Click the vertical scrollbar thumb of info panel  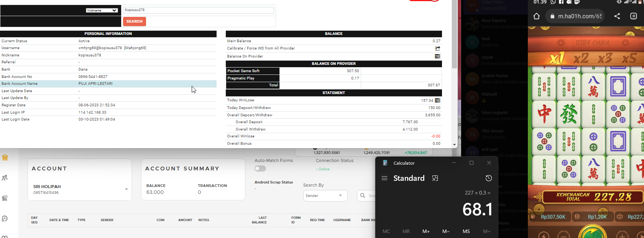click(x=454, y=35)
